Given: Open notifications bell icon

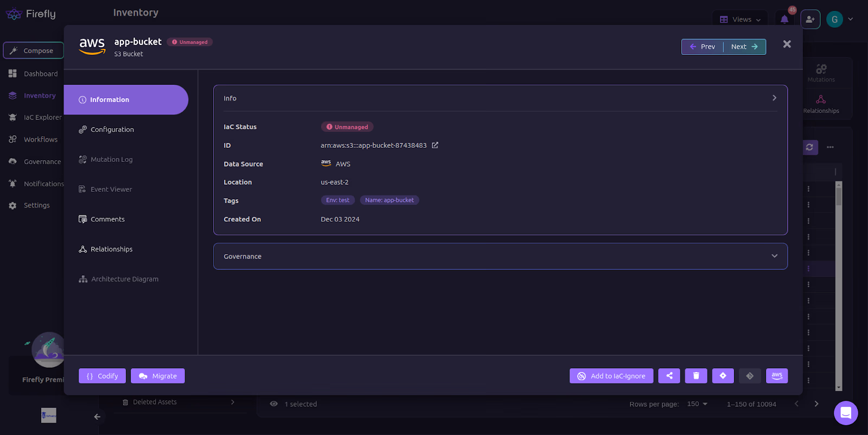Looking at the screenshot, I should (784, 20).
